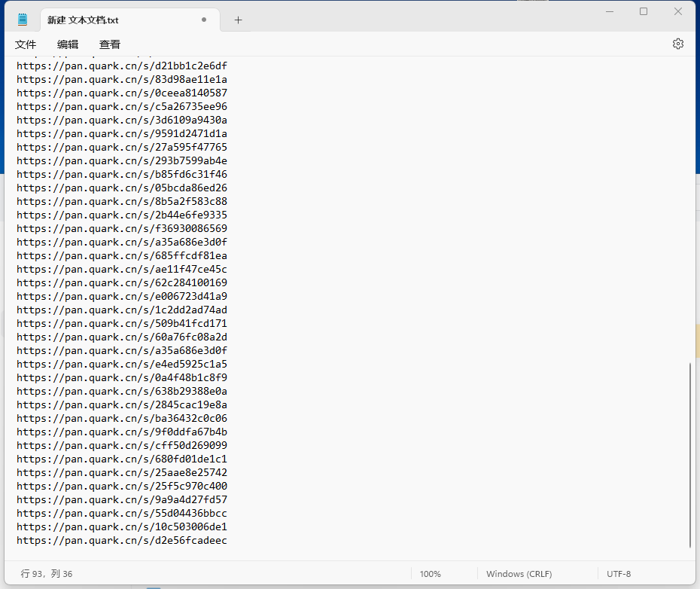Click the line ending in 9f0ddfa67b4b
700x589 pixels.
pos(122,432)
